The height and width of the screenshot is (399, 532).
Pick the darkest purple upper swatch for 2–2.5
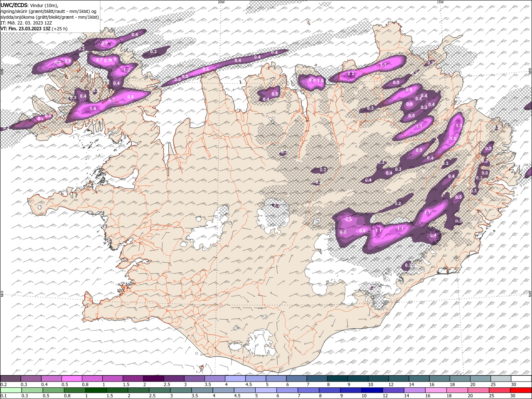tap(153, 379)
